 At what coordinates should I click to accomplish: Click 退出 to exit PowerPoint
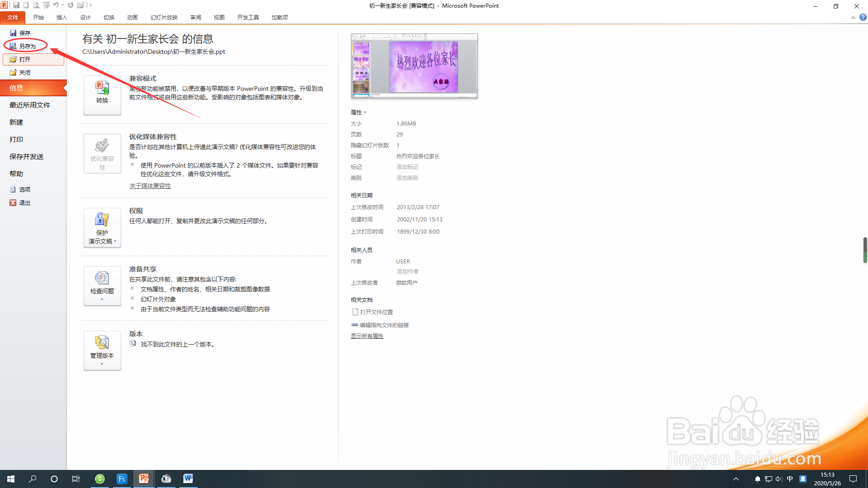pos(20,202)
